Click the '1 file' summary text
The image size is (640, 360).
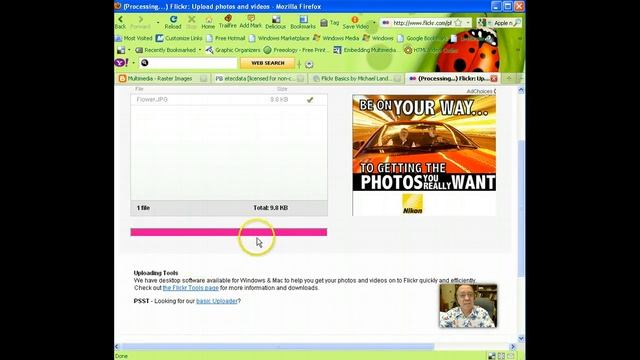(143, 208)
